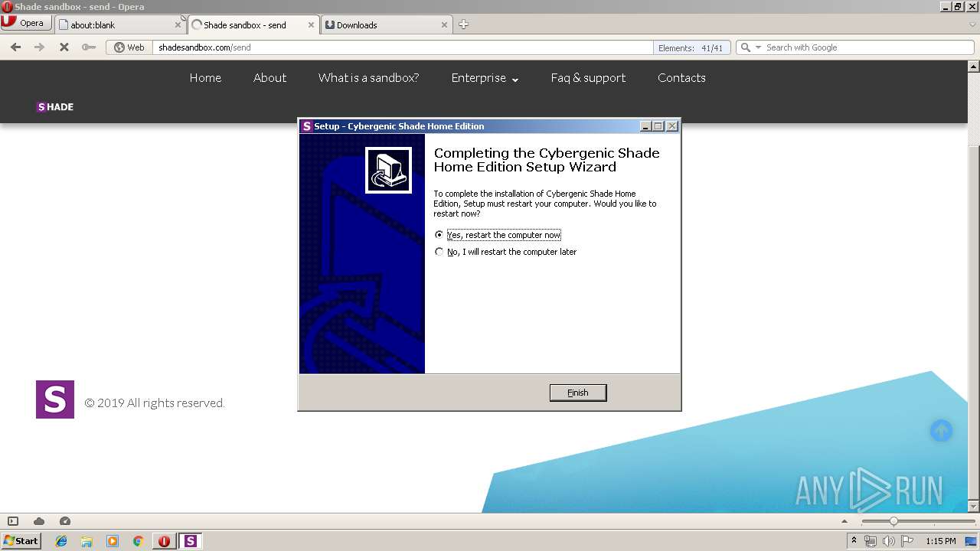This screenshot has width=980, height=551.
Task: Click the password wand key icon
Action: 89,47
